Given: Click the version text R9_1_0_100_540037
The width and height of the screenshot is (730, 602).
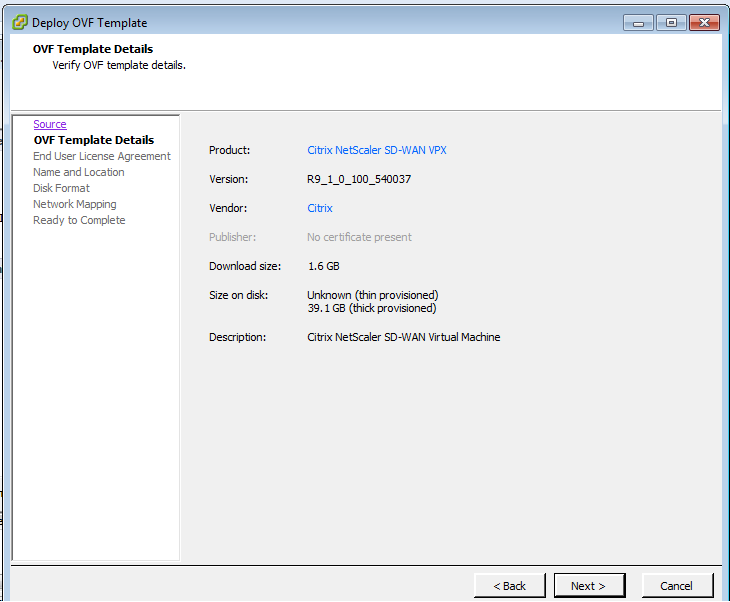Looking at the screenshot, I should coord(359,179).
